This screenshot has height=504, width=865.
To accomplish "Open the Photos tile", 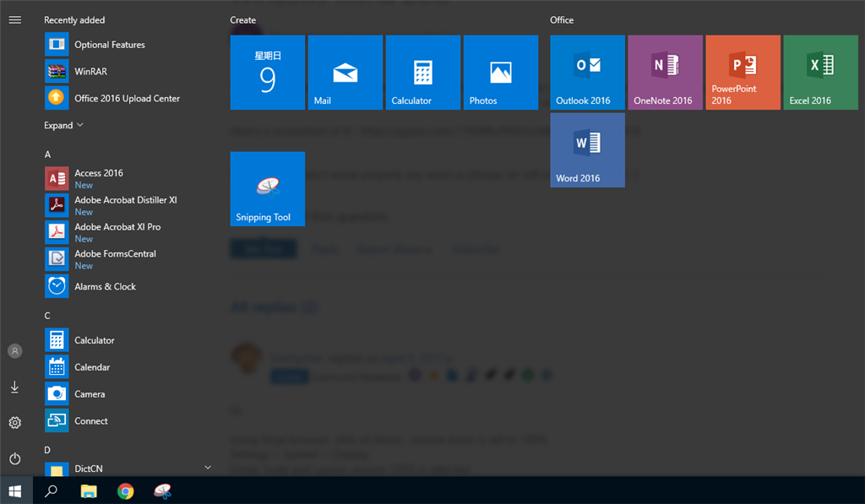I will (501, 73).
